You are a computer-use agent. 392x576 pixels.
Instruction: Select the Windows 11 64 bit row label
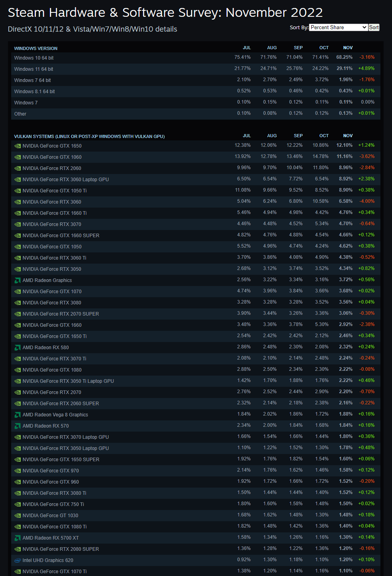click(34, 69)
